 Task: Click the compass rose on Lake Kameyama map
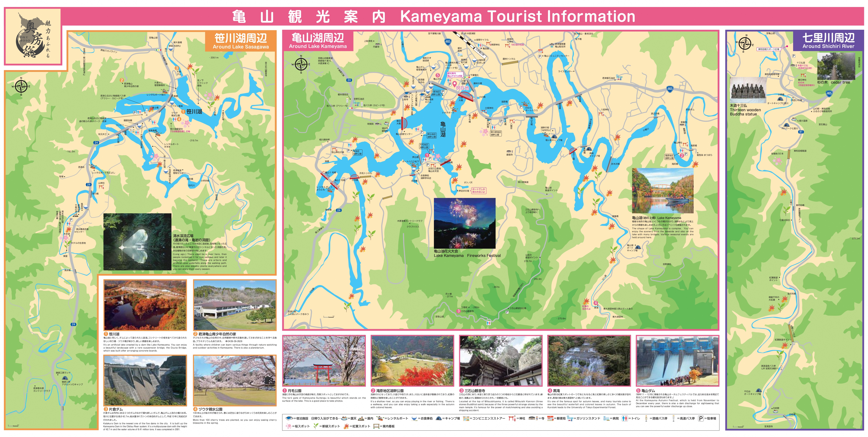tap(301, 64)
